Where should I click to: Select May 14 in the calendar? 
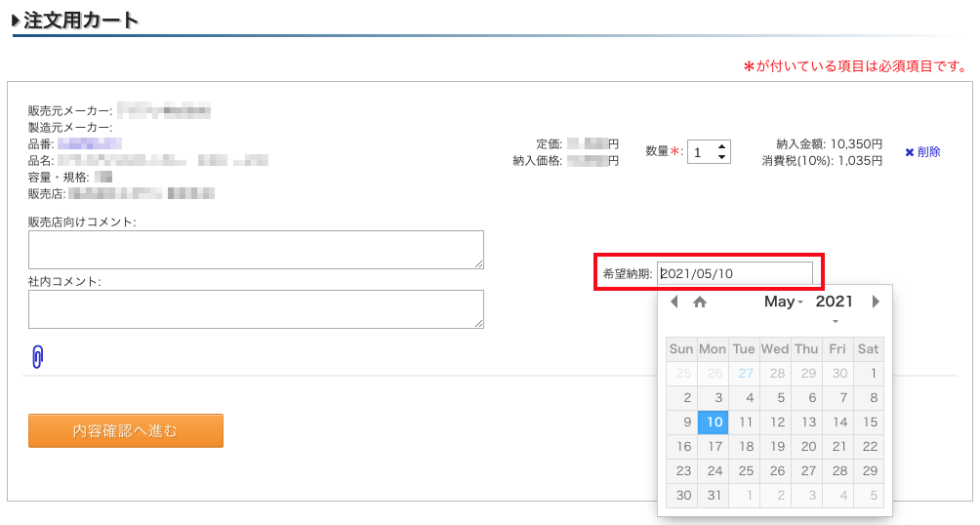(x=838, y=422)
